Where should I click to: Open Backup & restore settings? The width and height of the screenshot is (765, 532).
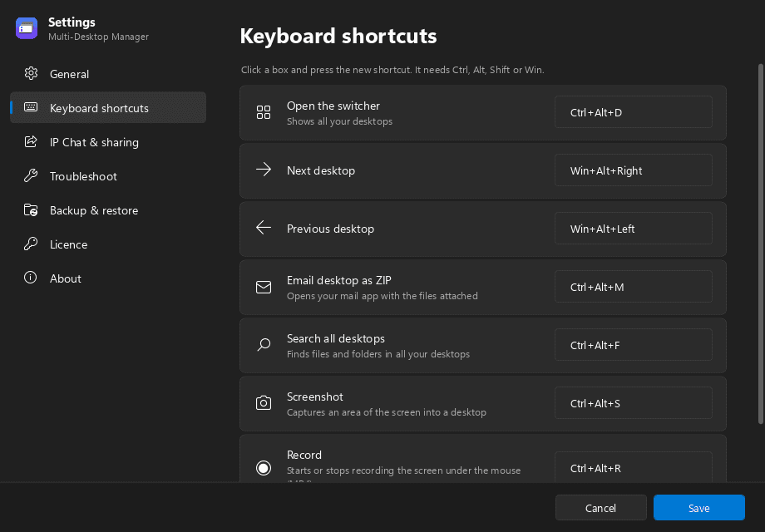pyautogui.click(x=108, y=210)
